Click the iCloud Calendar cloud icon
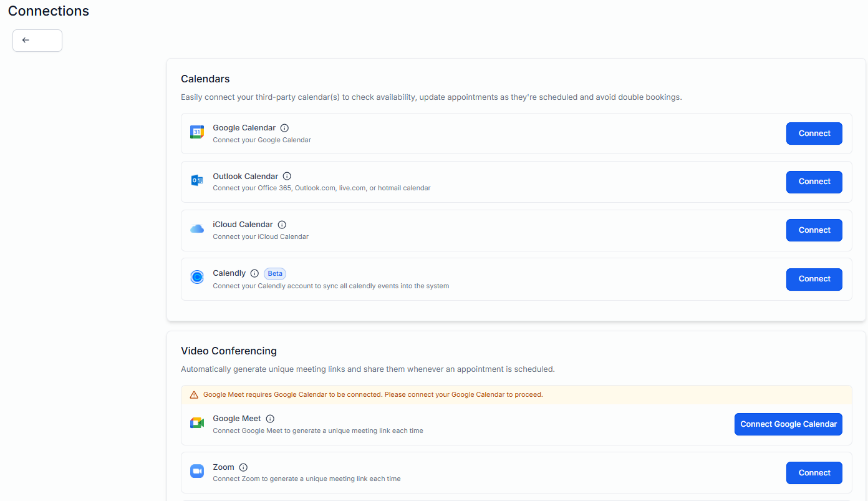 [197, 229]
